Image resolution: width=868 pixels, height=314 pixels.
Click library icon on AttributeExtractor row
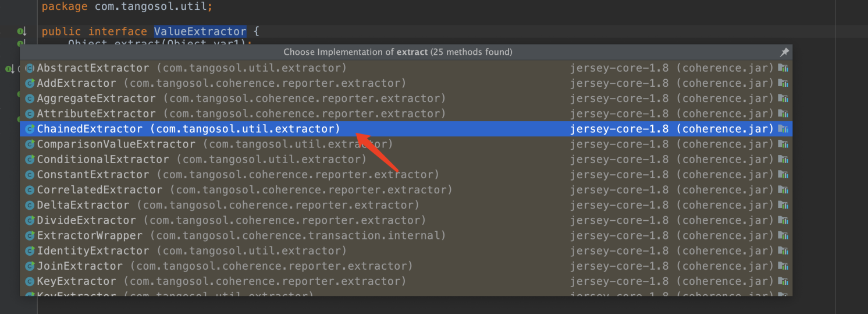[783, 114]
